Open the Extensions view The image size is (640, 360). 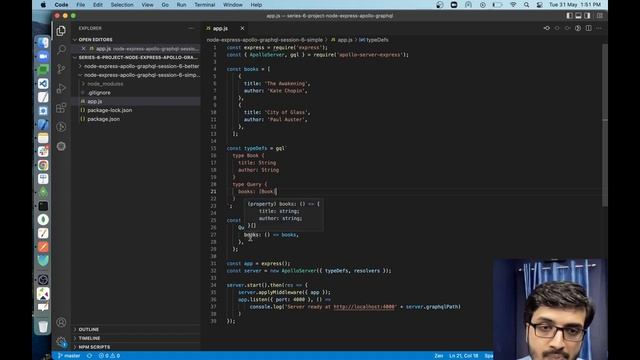coord(61,107)
